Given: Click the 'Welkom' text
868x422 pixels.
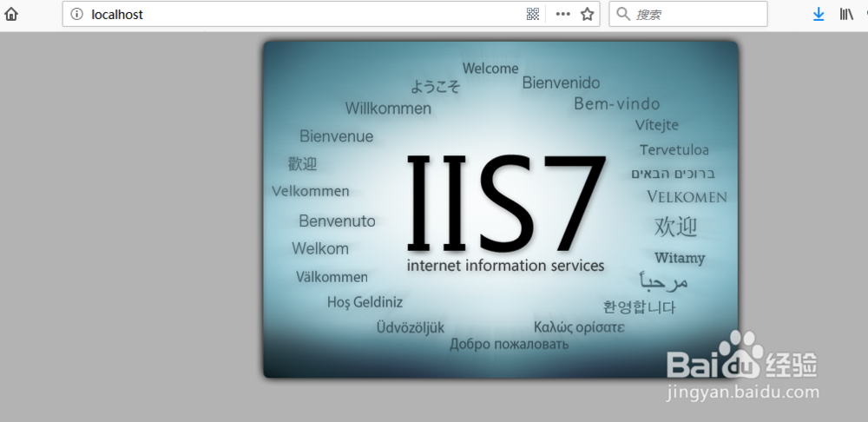Looking at the screenshot, I should click(320, 248).
